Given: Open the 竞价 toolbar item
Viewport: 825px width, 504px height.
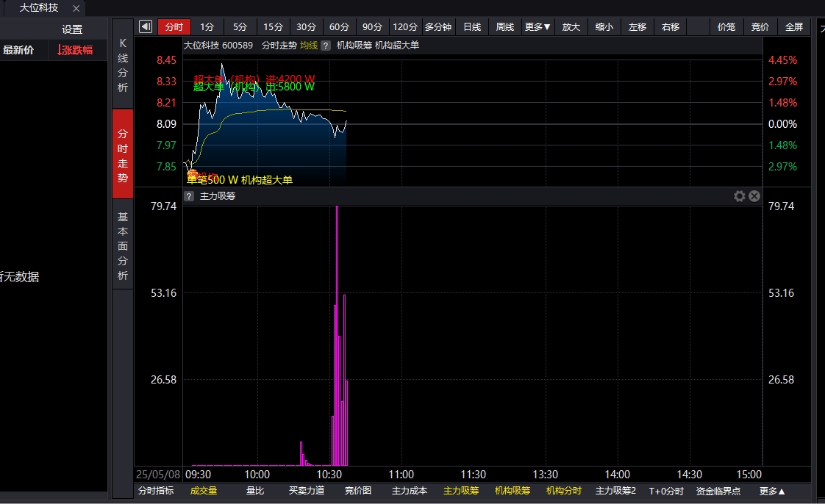Looking at the screenshot, I should [x=760, y=26].
